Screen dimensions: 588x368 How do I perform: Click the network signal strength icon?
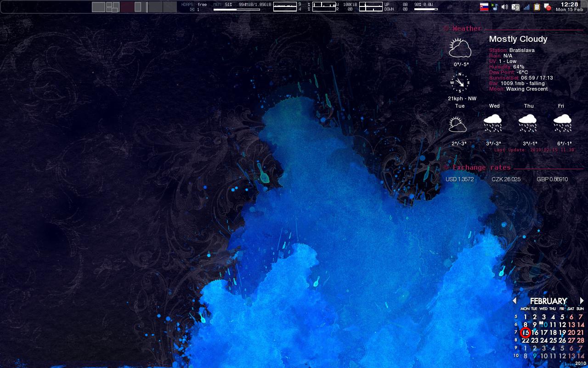click(526, 7)
